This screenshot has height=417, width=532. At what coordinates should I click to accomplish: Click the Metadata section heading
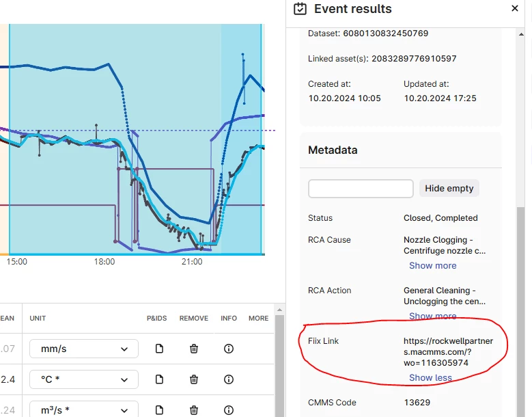click(x=333, y=150)
